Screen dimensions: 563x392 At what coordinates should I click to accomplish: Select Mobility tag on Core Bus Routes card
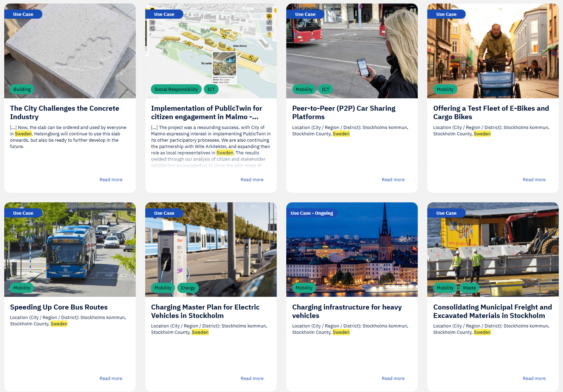pyautogui.click(x=22, y=288)
